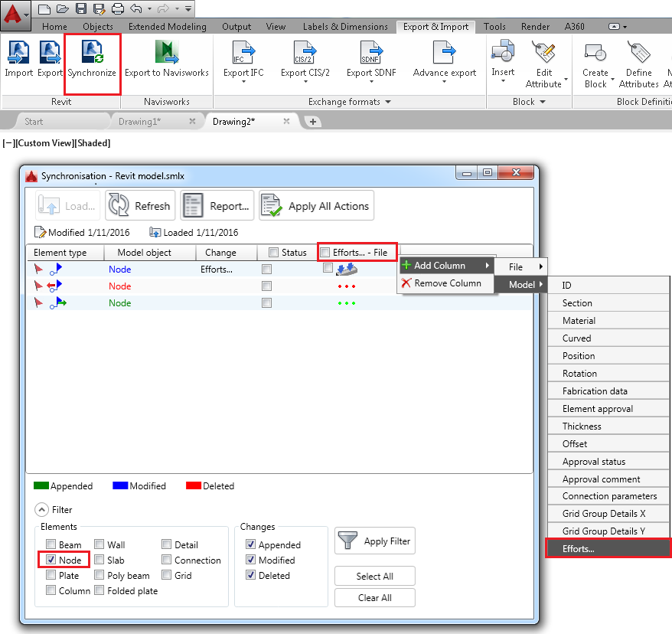Open the Undo history dropdown arrow
This screenshot has height=634, width=672.
(149, 8)
